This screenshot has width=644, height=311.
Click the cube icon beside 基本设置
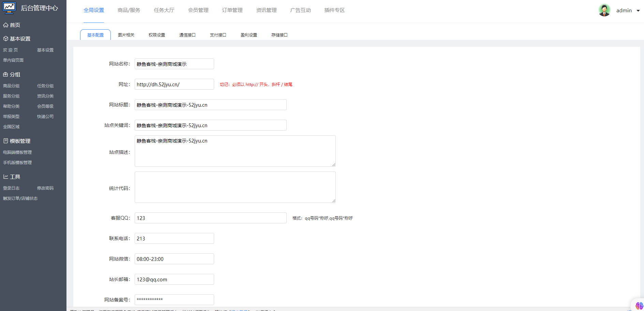pyautogui.click(x=5, y=39)
